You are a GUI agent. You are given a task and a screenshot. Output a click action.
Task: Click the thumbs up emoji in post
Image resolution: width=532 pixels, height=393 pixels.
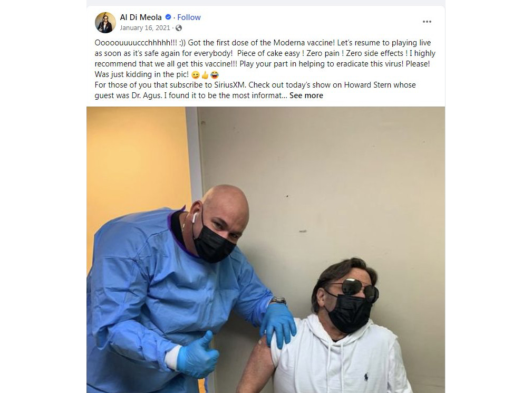coord(205,75)
